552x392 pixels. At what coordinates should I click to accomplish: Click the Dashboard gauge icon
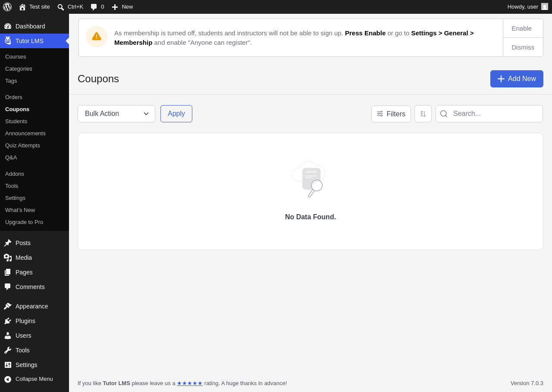coord(8,26)
